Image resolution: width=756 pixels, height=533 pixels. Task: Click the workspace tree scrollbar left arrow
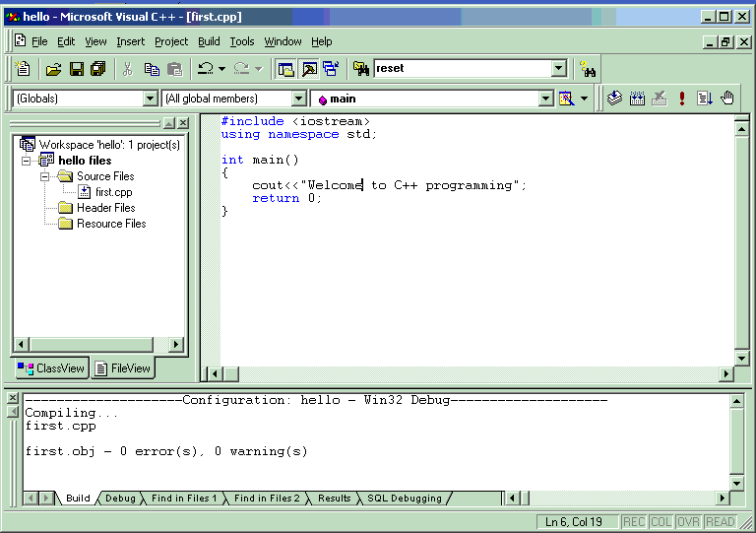[x=21, y=344]
